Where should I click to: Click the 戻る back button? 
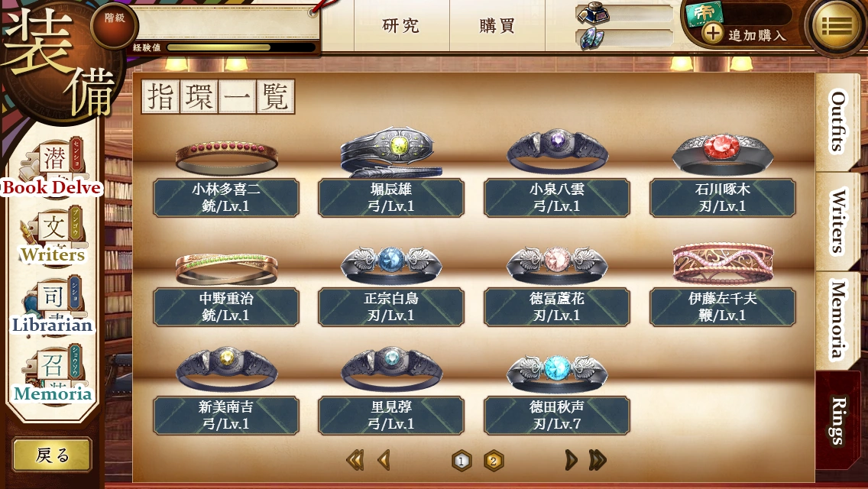pyautogui.click(x=52, y=455)
